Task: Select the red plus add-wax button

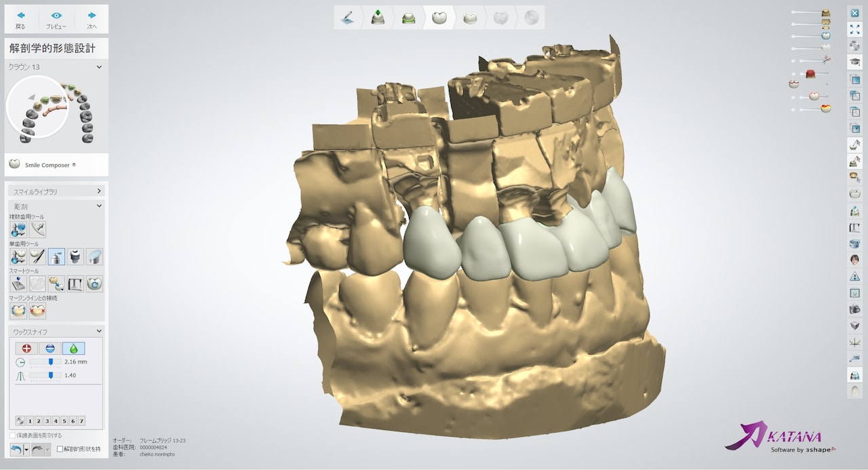Action: 26,348
